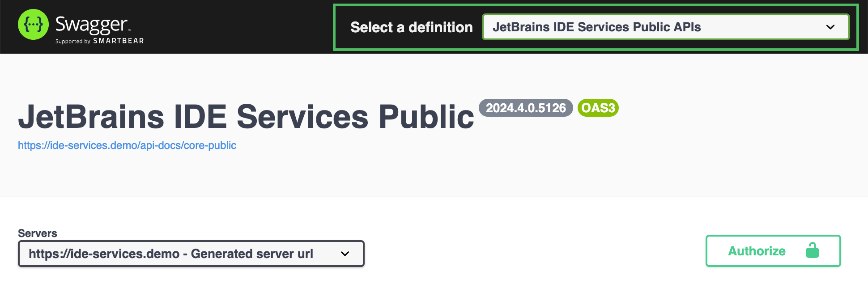Click the "Servers" label

[38, 233]
